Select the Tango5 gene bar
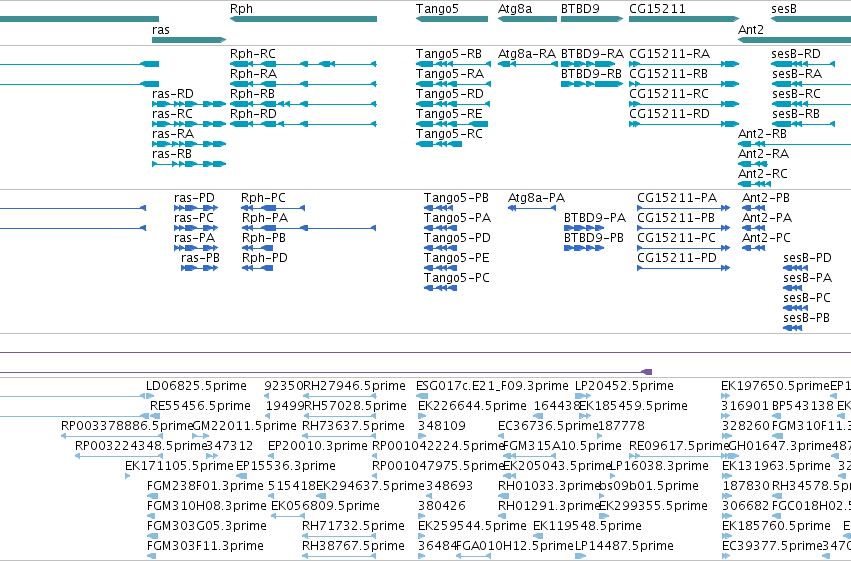The height and width of the screenshot is (561, 851). tap(452, 19)
